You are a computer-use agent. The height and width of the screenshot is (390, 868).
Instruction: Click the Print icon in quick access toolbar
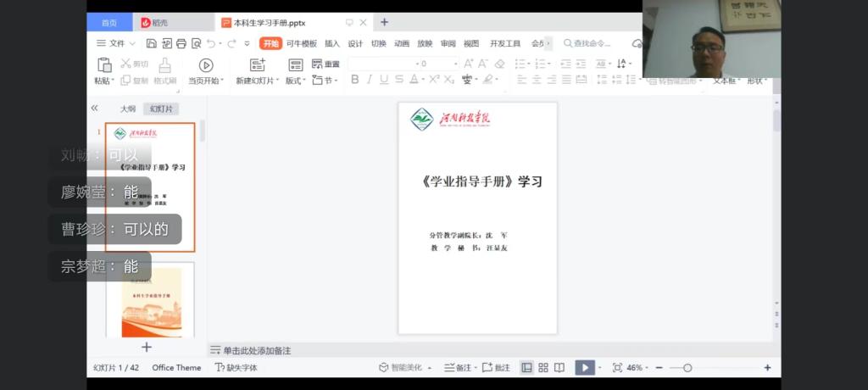click(181, 43)
